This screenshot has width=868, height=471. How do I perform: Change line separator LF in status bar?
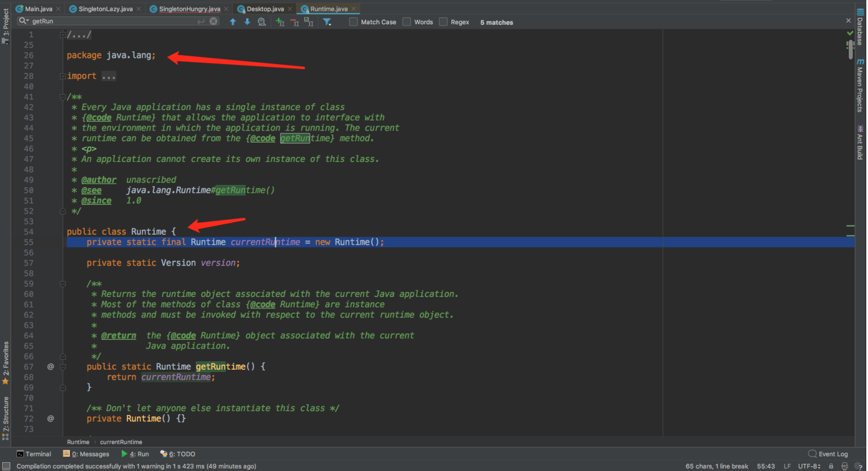pos(787,467)
